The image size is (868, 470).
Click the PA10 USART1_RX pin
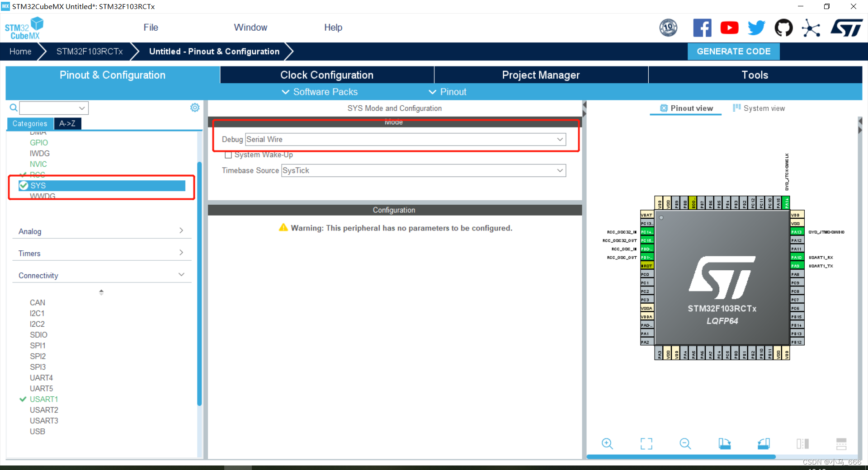[797, 258]
